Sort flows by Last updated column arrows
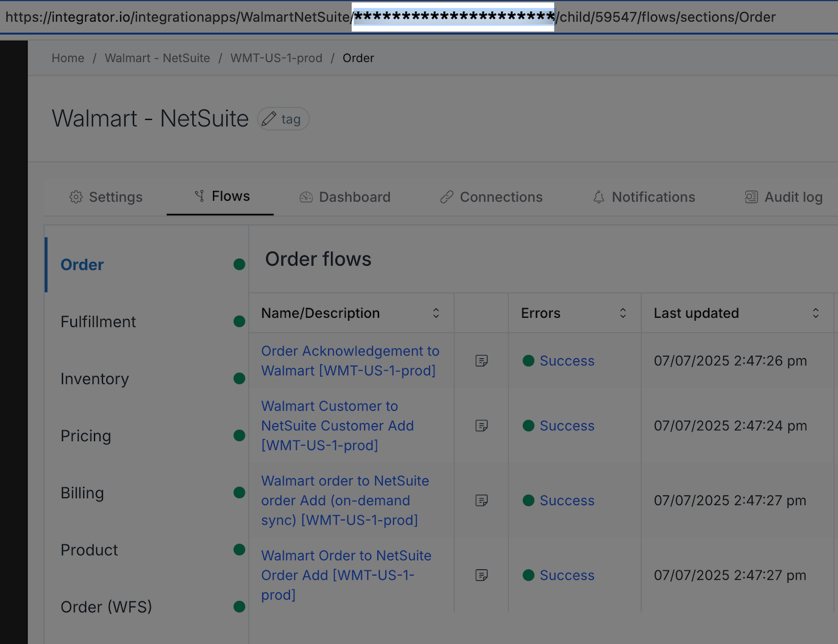838x644 pixels. point(816,313)
